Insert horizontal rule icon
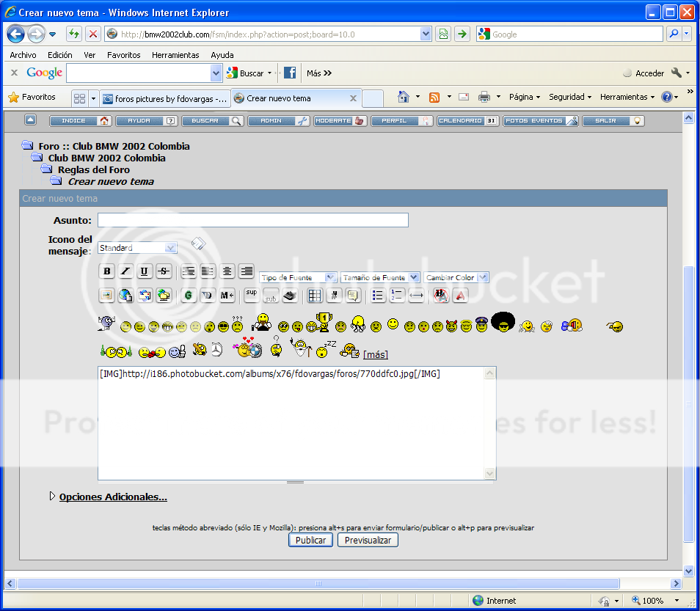The width and height of the screenshot is (700, 611). 416,296
